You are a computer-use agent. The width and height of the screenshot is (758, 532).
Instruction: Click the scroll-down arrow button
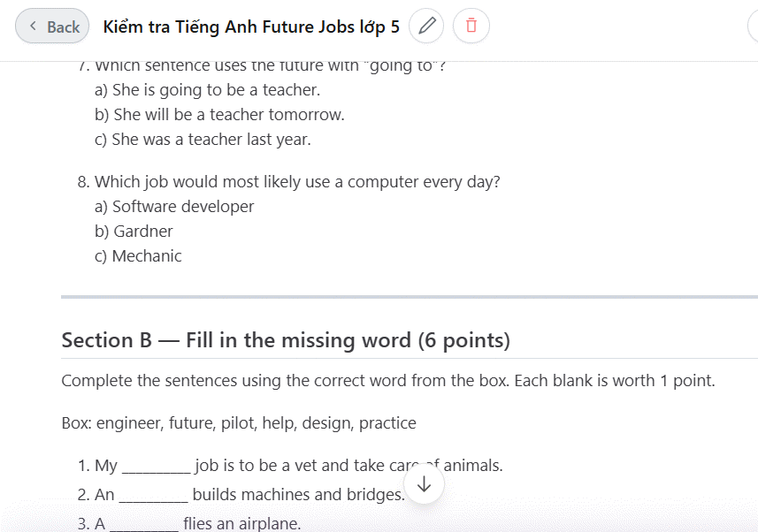(424, 484)
